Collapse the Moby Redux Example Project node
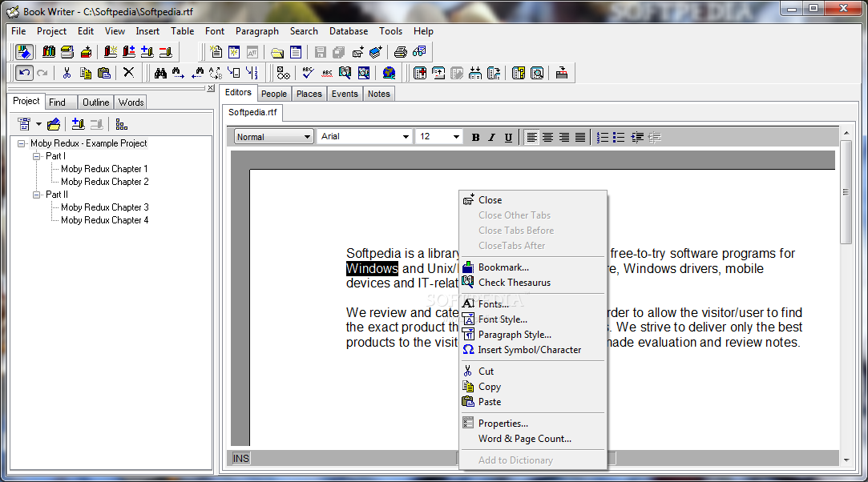868x482 pixels. [x=22, y=143]
